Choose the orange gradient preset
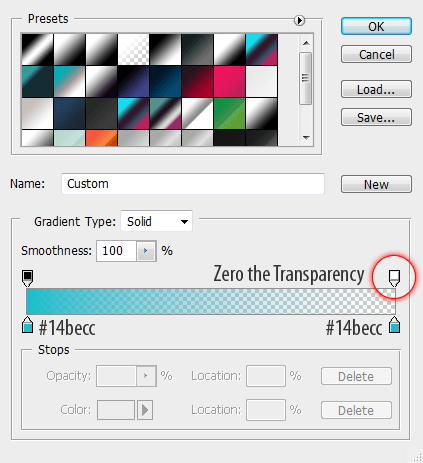423x463 pixels. point(101,138)
